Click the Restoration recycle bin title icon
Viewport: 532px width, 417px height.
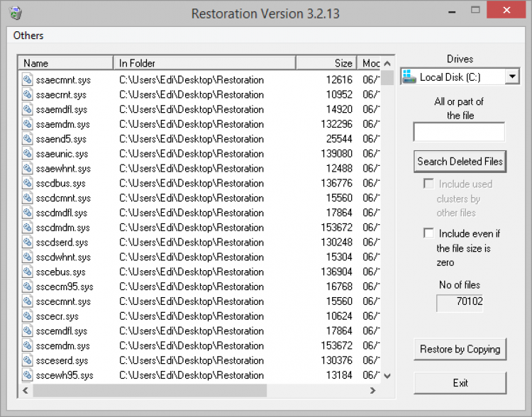click(x=16, y=13)
